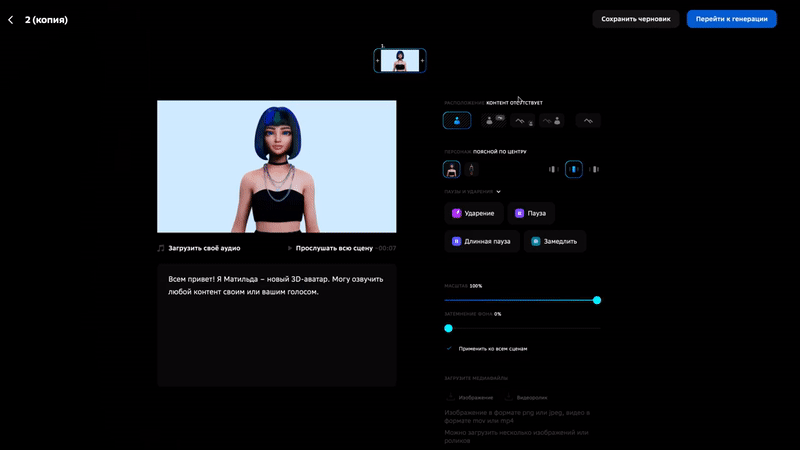Upload via 'Видеоролик' link
Viewport: 800px width, 450px height.
pyautogui.click(x=526, y=397)
